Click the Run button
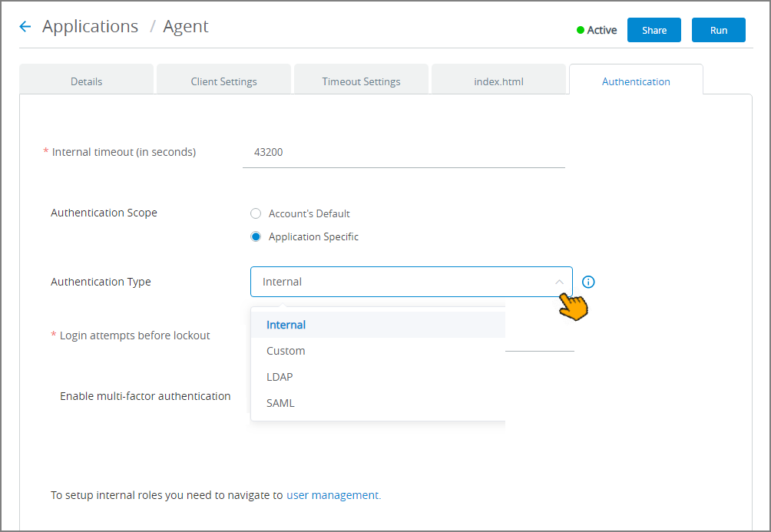Viewport: 771px width, 532px height. point(718,30)
